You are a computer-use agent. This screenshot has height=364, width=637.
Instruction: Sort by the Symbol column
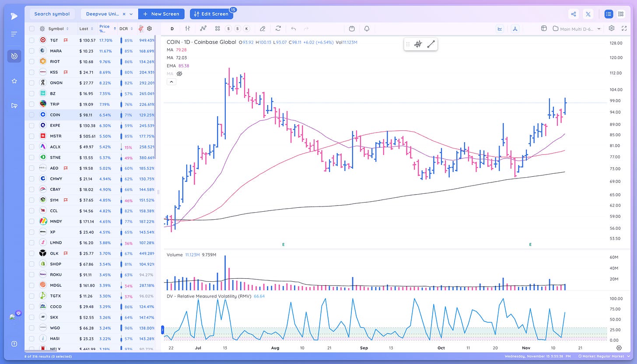pyautogui.click(x=59, y=28)
